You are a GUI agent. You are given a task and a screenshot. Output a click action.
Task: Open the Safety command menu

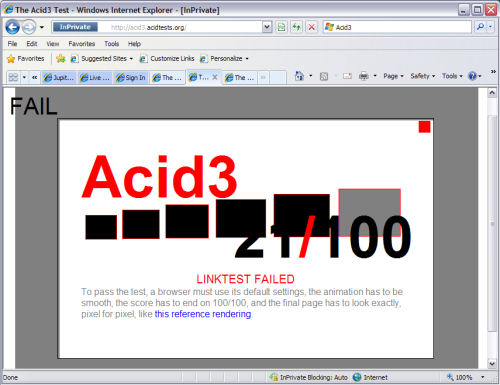[x=423, y=76]
